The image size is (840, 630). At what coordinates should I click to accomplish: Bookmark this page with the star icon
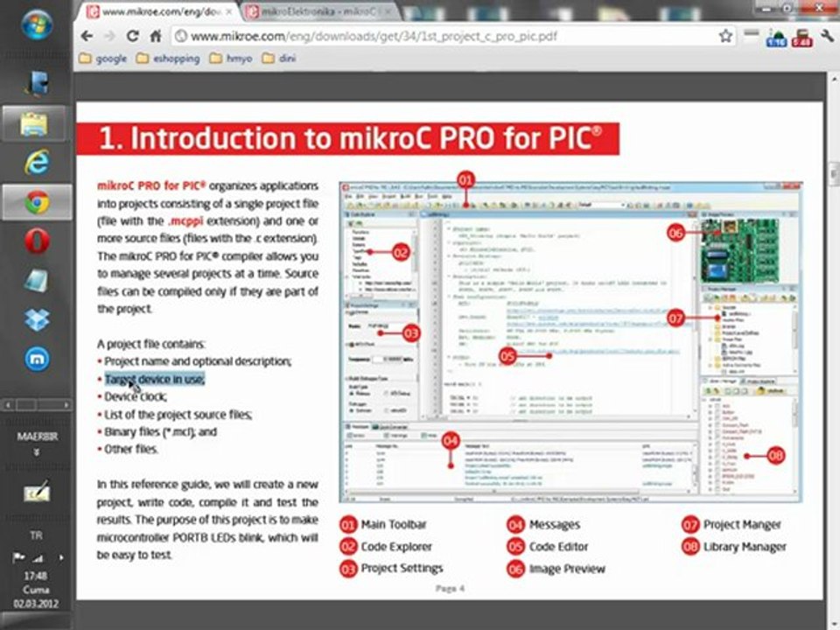coord(725,36)
